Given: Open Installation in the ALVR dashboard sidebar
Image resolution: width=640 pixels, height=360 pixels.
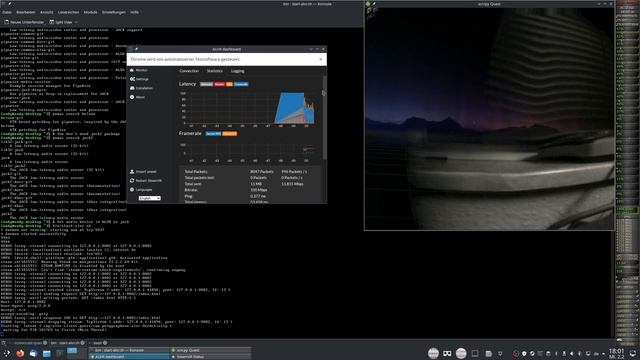Looking at the screenshot, I should (x=142, y=88).
